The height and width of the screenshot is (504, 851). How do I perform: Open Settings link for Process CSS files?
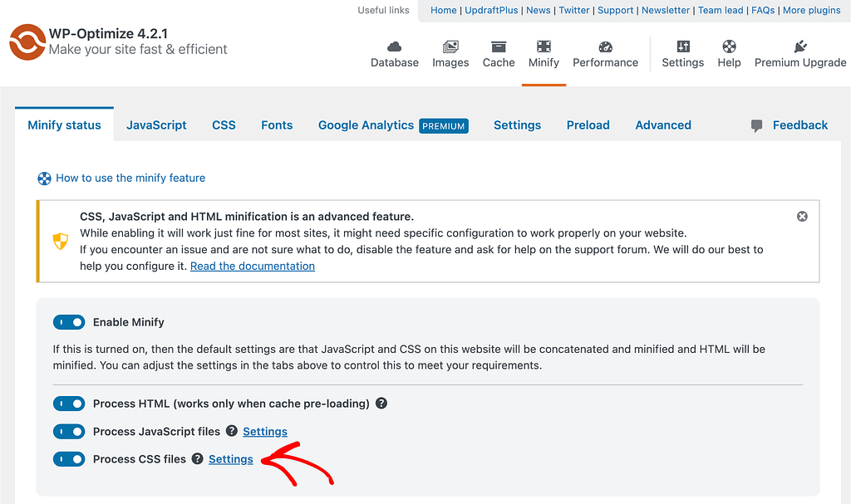(231, 459)
